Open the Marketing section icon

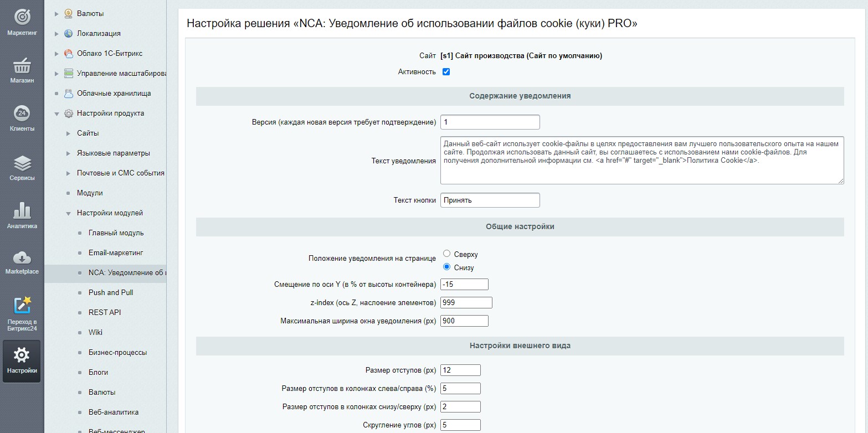22,17
